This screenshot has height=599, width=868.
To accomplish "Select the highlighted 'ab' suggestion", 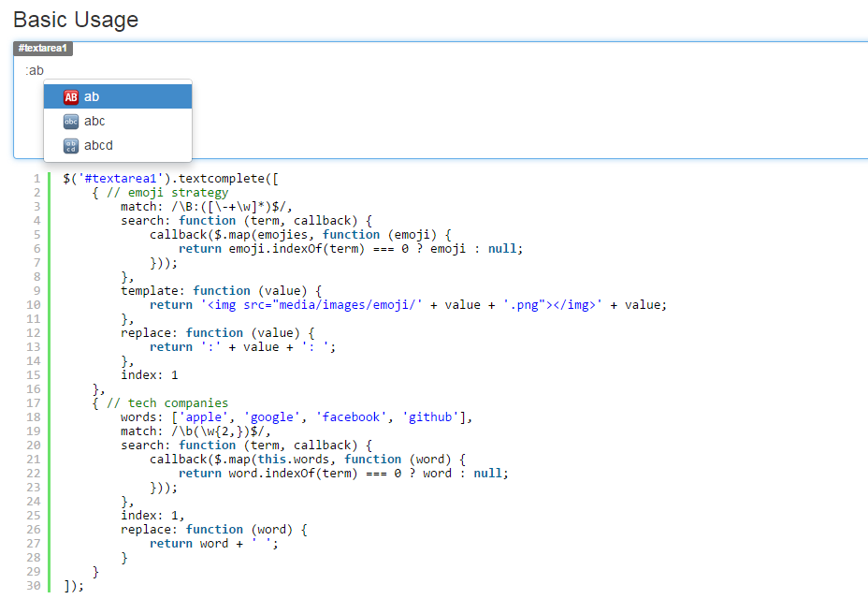I will pyautogui.click(x=118, y=96).
